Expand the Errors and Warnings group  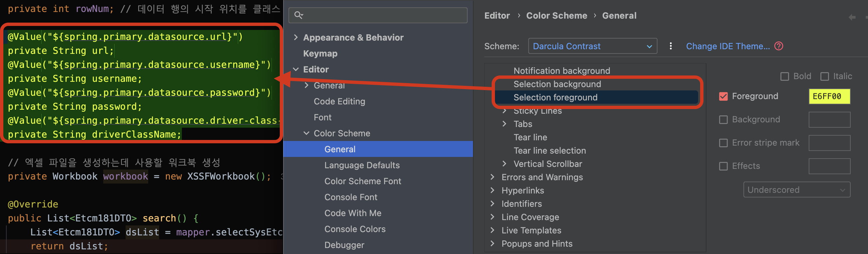[x=492, y=177]
